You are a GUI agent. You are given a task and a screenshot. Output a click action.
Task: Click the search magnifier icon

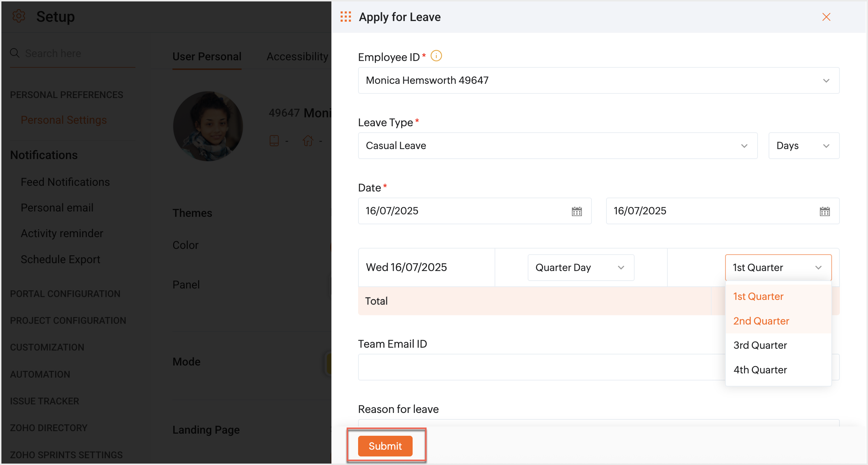pos(15,53)
